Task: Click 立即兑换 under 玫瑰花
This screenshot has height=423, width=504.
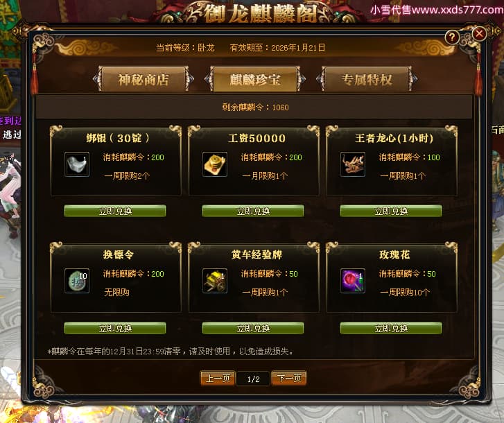Action: [391, 328]
